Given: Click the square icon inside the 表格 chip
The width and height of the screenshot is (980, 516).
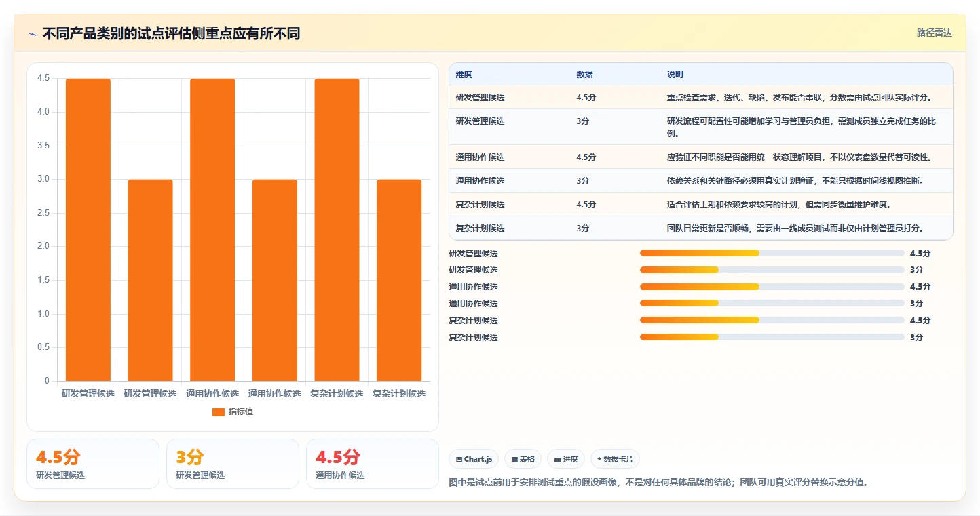Looking at the screenshot, I should point(515,459).
